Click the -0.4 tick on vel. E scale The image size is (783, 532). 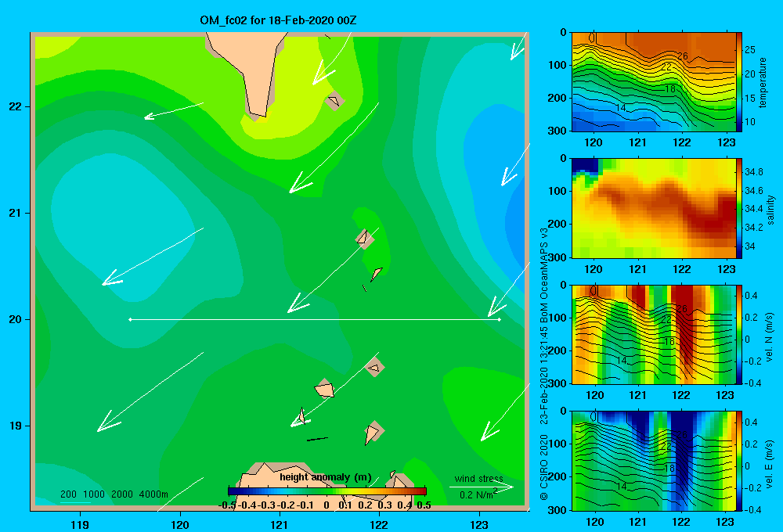pyautogui.click(x=752, y=509)
